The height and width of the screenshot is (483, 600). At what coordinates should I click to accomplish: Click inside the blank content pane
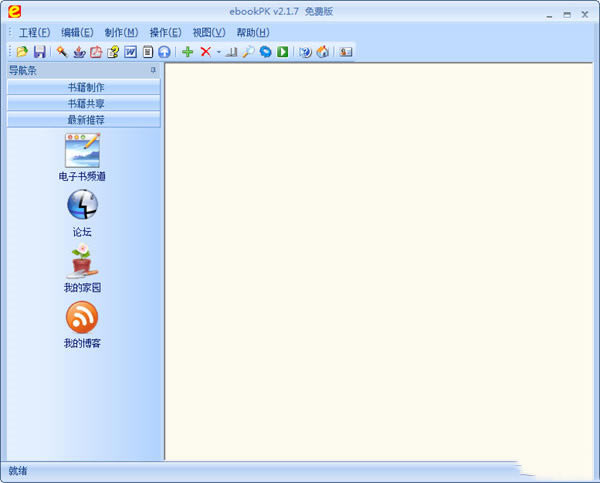tap(379, 262)
